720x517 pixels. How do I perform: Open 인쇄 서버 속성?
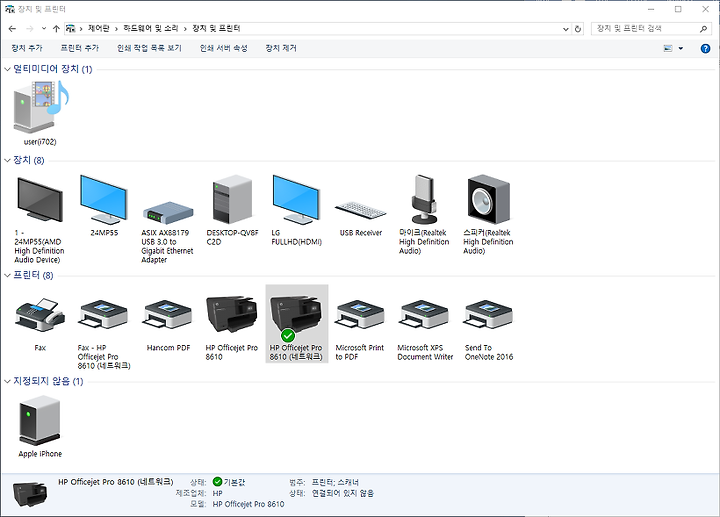224,48
